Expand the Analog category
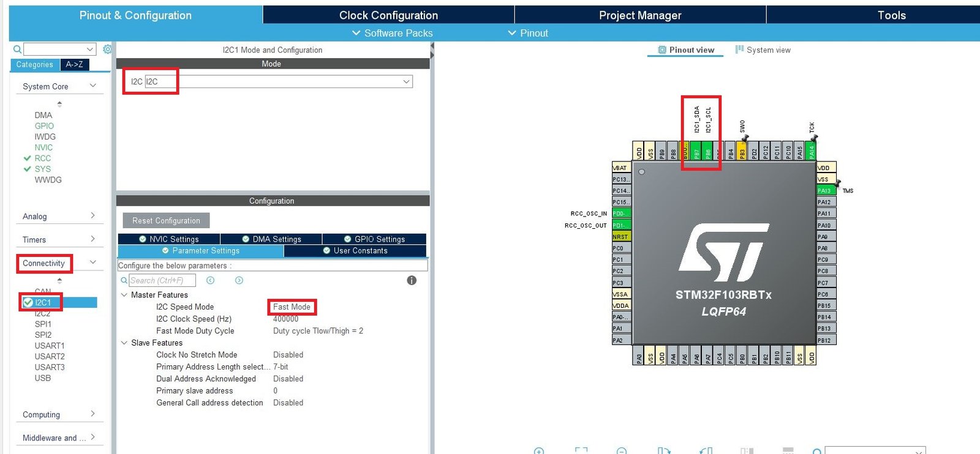 93,216
